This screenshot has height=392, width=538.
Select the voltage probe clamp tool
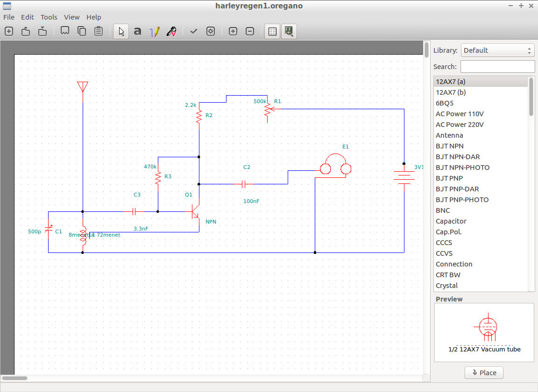(x=171, y=31)
